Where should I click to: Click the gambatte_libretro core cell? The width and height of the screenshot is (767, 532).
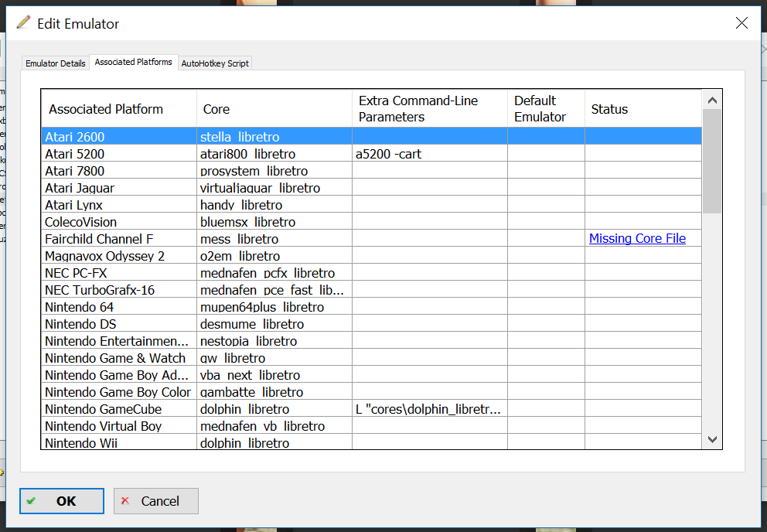[x=274, y=391]
